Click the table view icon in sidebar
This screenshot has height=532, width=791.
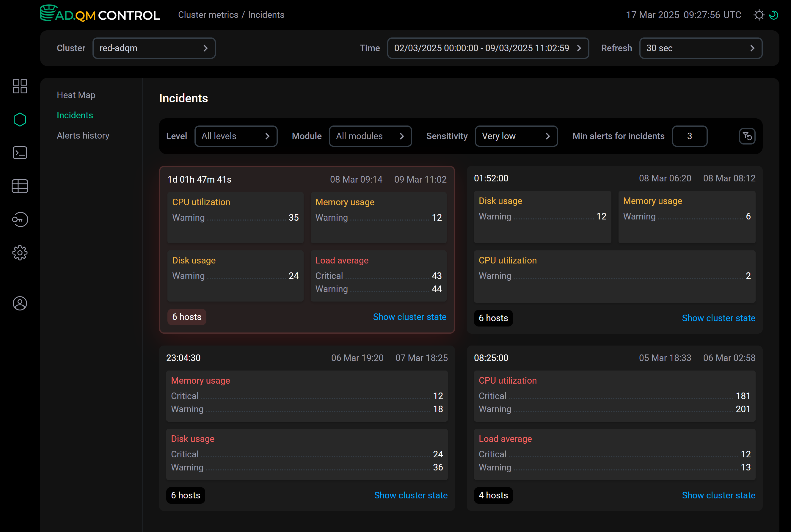pyautogui.click(x=19, y=186)
